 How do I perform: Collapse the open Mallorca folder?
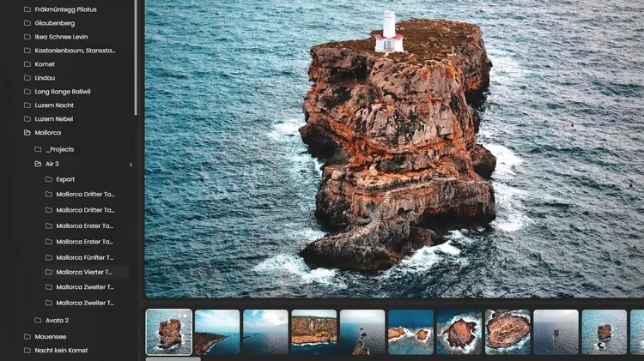pos(27,133)
